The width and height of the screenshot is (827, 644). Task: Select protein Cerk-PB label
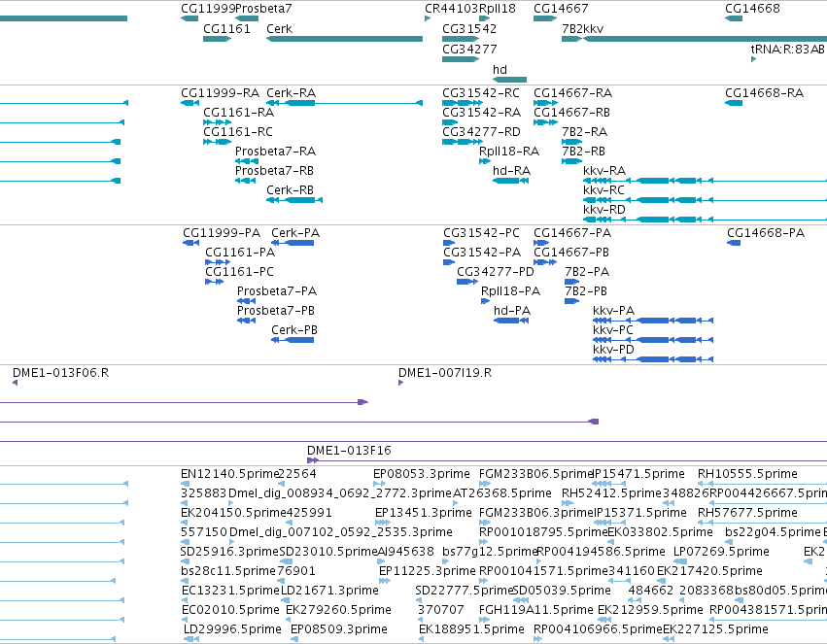pos(294,330)
